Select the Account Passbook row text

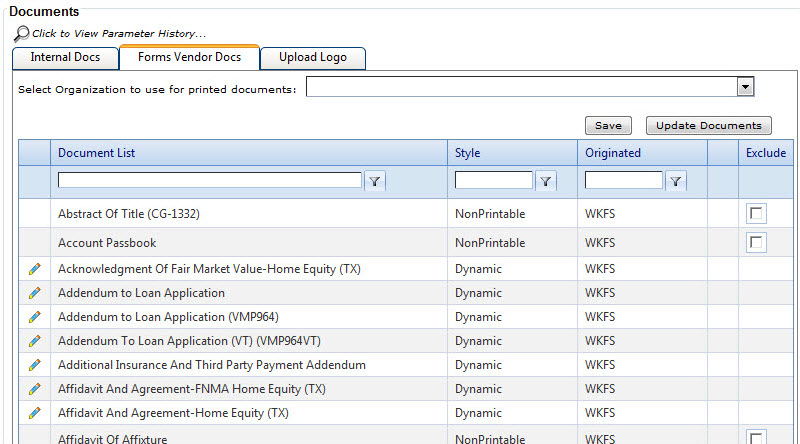coord(107,243)
